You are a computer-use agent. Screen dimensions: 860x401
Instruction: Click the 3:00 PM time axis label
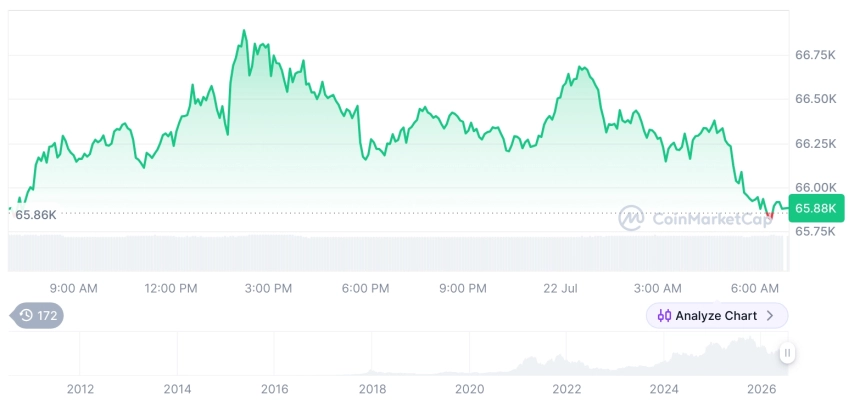pos(268,289)
